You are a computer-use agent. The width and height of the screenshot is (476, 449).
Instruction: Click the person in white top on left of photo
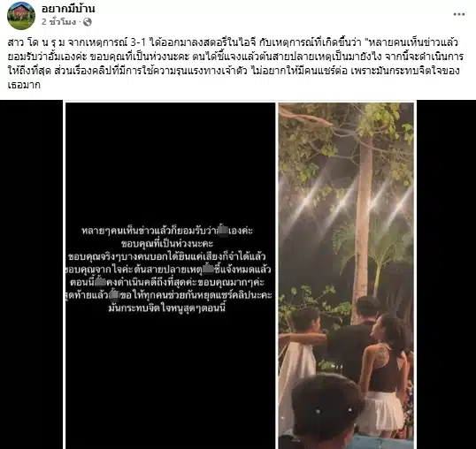(x=299, y=358)
